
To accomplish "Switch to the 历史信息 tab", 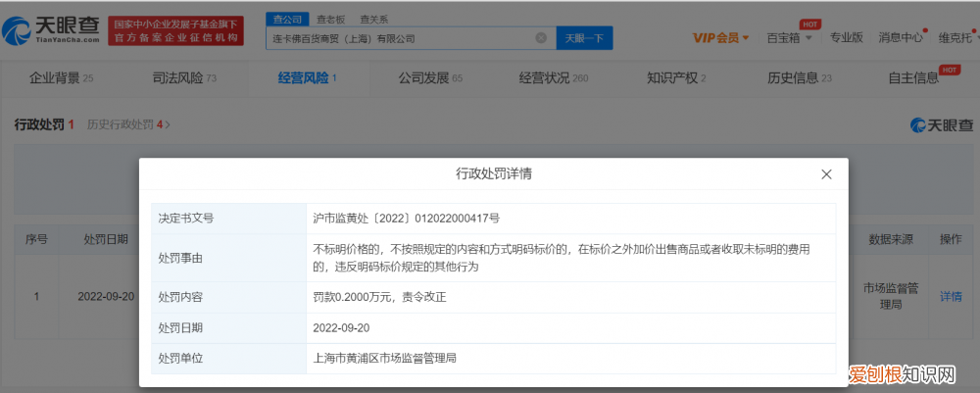I will click(800, 78).
